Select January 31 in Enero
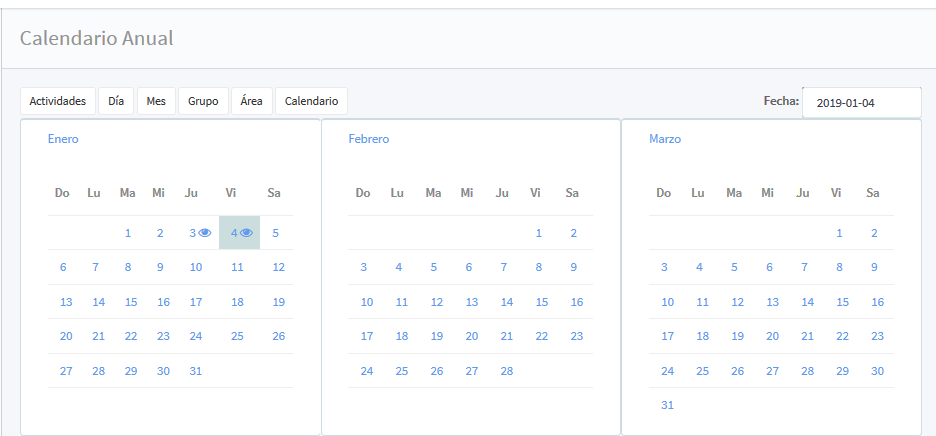Screen dimensions: 936x436 click(x=196, y=371)
